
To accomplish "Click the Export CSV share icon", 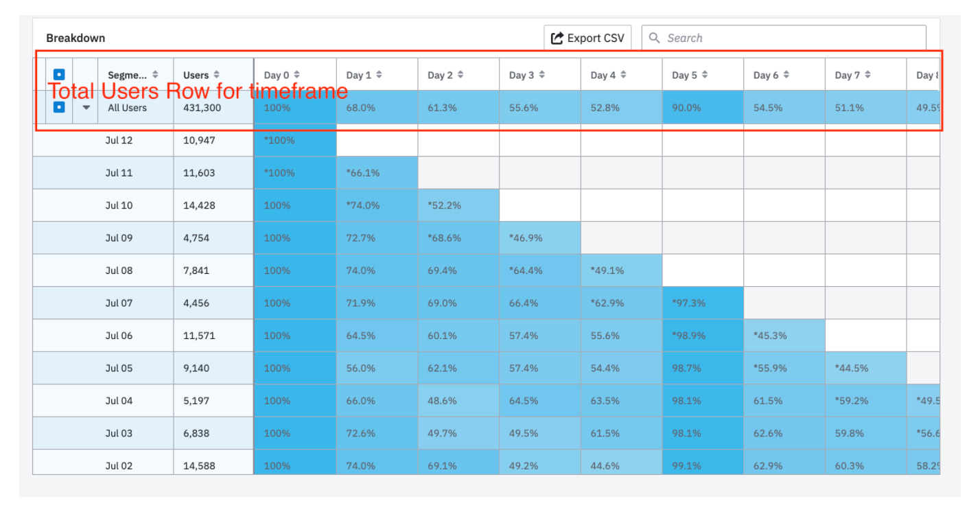I will coord(557,38).
